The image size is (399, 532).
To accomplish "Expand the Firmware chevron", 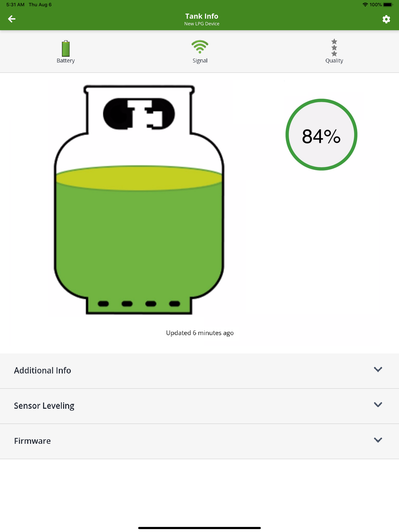I will click(x=378, y=440).
